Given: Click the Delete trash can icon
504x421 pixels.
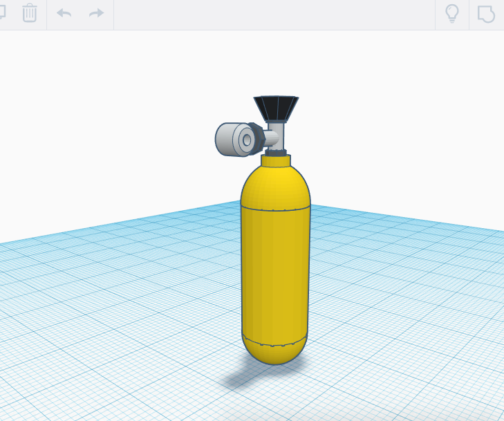Looking at the screenshot, I should tap(29, 13).
